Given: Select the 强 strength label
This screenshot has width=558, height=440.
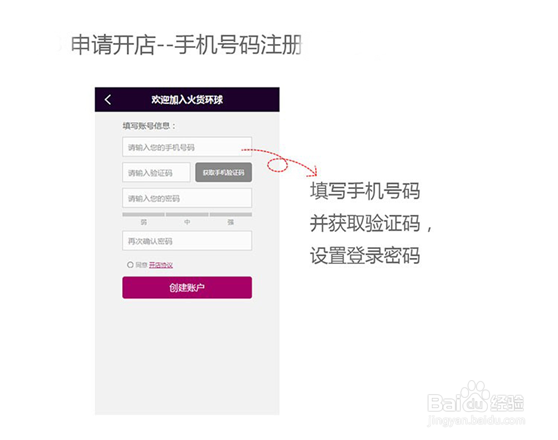Looking at the screenshot, I should coord(231,222).
